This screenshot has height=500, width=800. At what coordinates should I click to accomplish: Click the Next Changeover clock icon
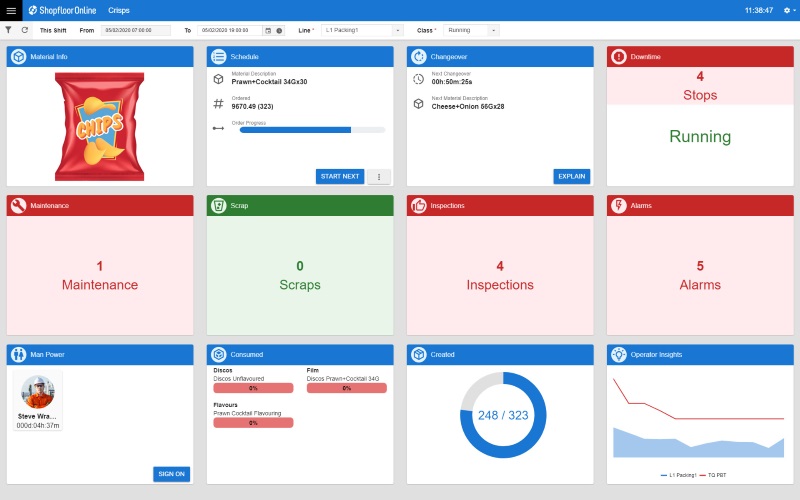point(418,79)
